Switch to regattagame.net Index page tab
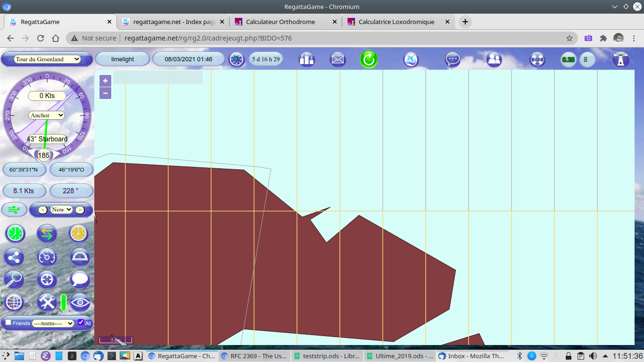 tap(173, 22)
